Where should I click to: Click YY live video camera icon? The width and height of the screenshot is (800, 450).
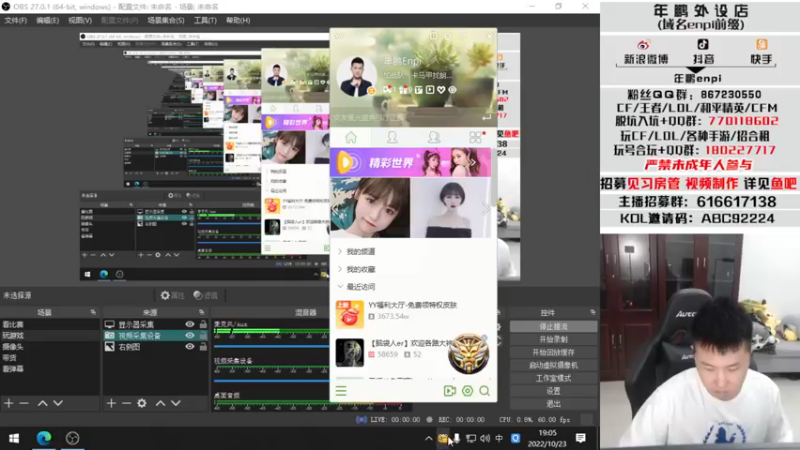[x=449, y=391]
